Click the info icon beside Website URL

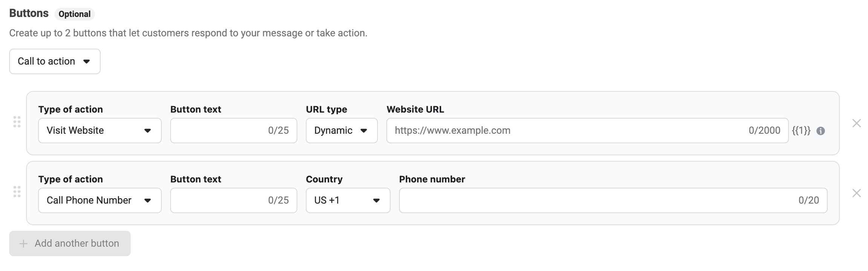click(821, 131)
